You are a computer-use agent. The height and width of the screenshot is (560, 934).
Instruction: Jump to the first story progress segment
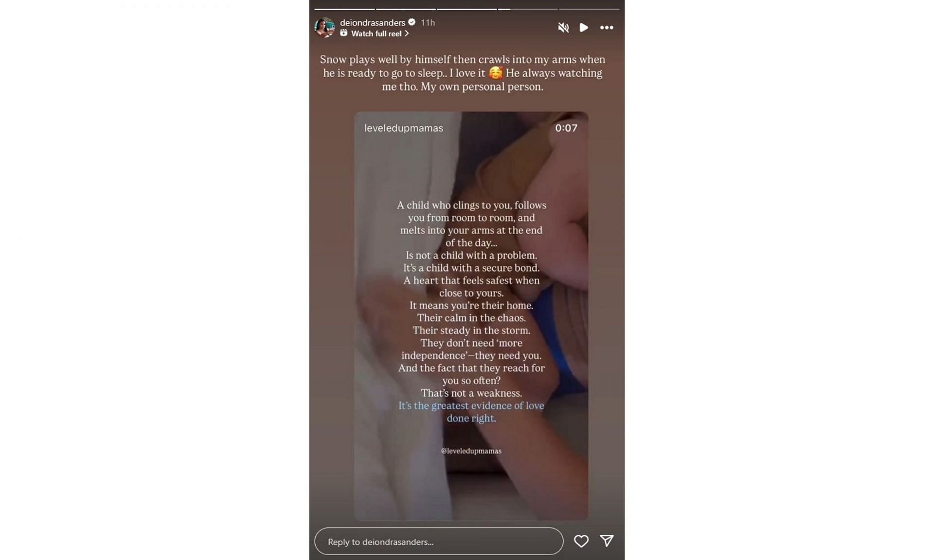pos(344,9)
